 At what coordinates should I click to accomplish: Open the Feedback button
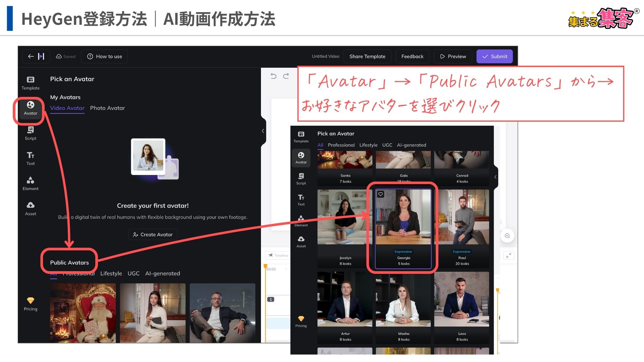point(412,56)
